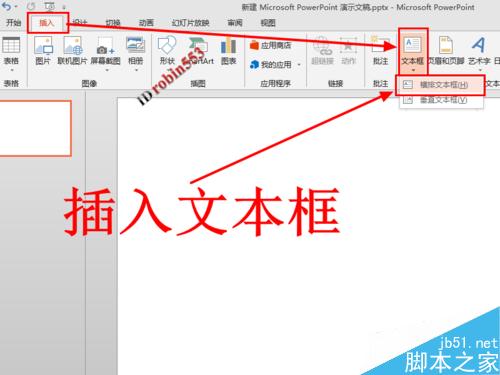Open the 审阅 (Review) tab

click(235, 23)
